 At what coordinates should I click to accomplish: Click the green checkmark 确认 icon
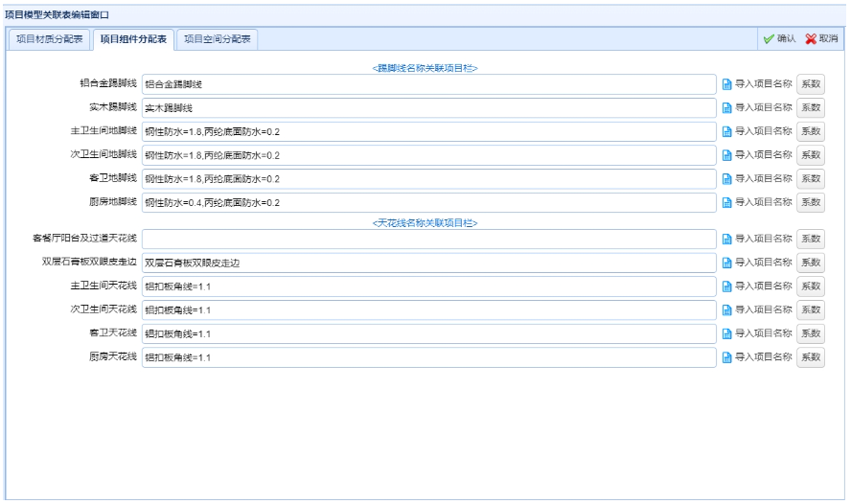pos(769,39)
